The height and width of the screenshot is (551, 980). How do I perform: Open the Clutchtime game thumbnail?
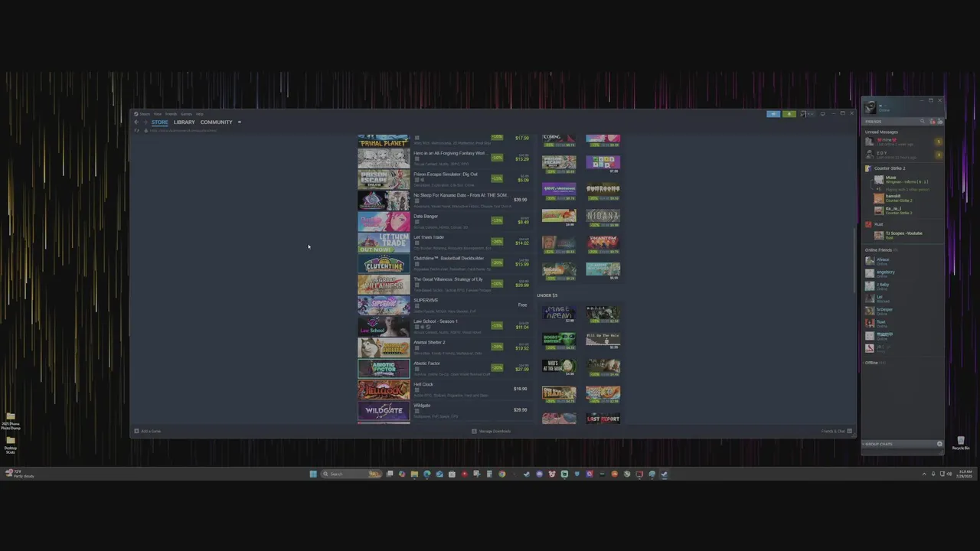tap(384, 263)
